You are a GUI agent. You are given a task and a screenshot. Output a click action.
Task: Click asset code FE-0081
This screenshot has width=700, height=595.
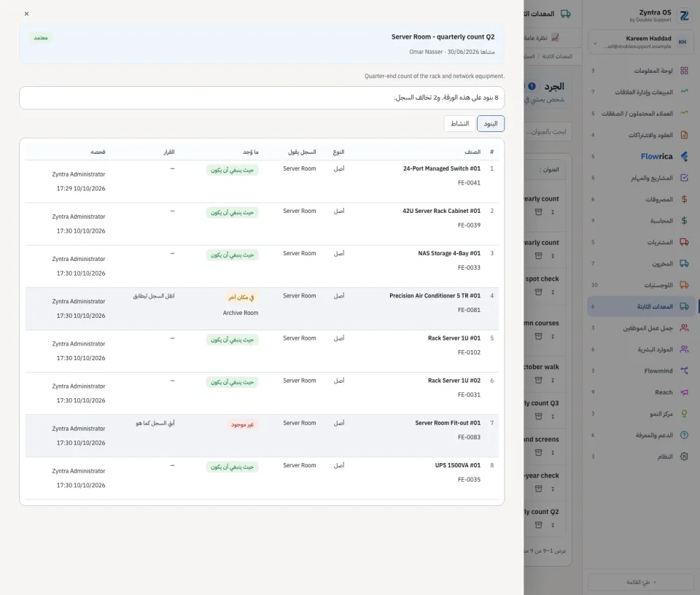click(469, 310)
